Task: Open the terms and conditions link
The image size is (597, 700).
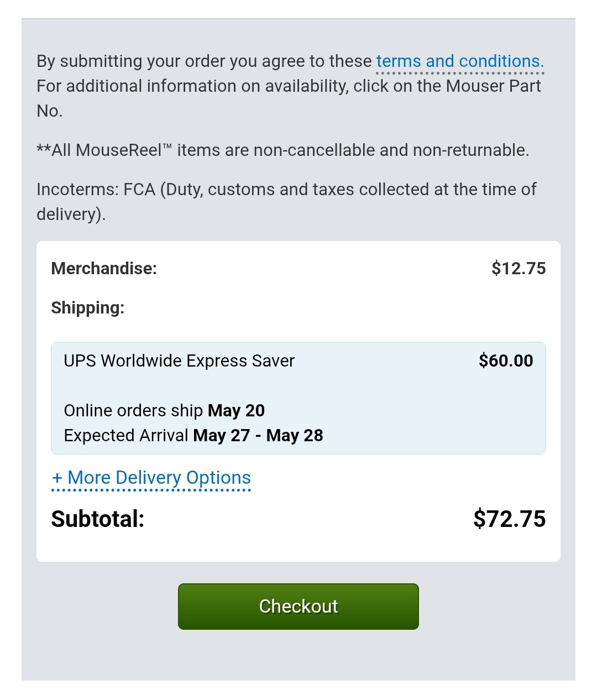Action: tap(460, 61)
